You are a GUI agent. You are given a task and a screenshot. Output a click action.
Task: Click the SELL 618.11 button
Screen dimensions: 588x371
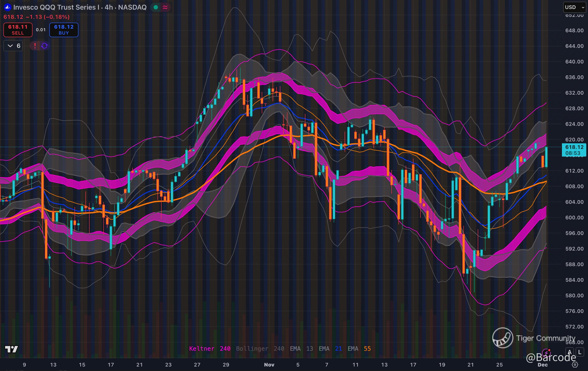click(18, 30)
